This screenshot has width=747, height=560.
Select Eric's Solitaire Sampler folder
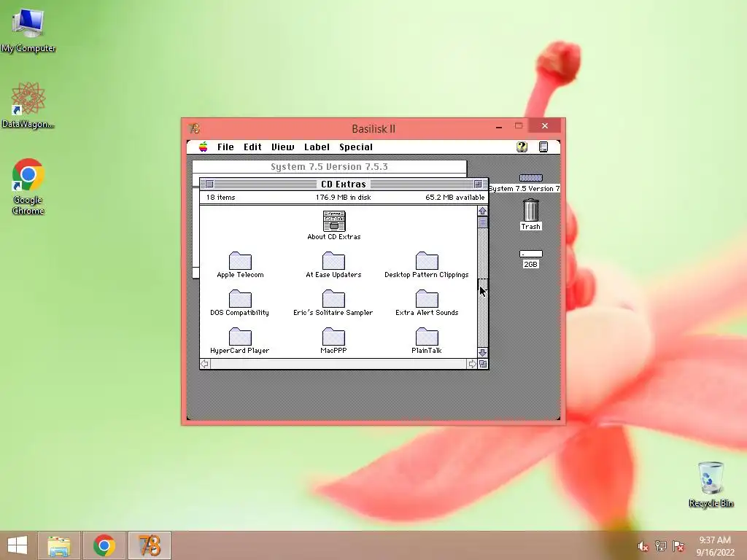pos(333,298)
